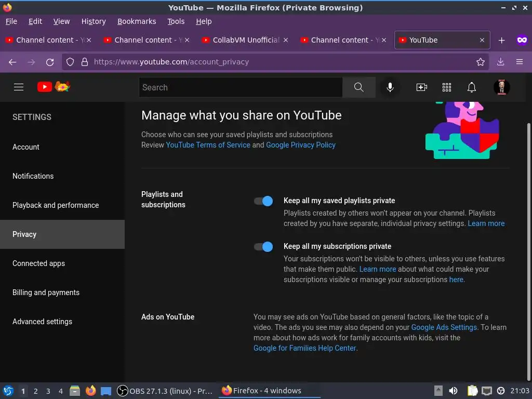Switch to workspace 3 in taskbar
Viewport: 532px width, 399px height.
48,391
